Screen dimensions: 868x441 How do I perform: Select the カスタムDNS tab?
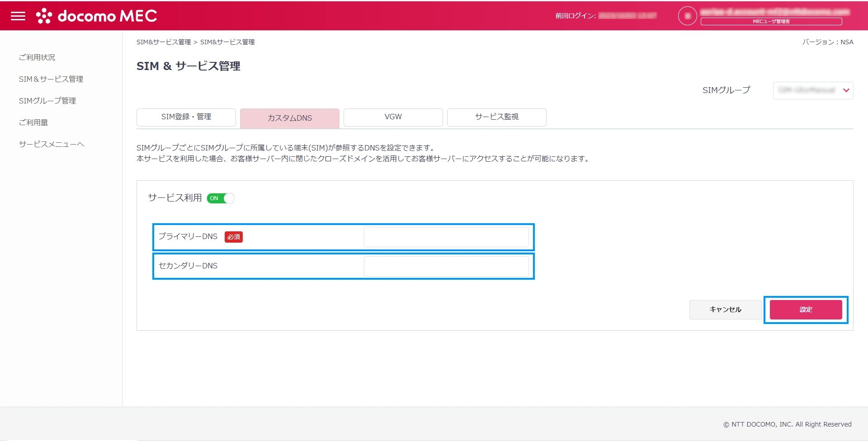(290, 118)
